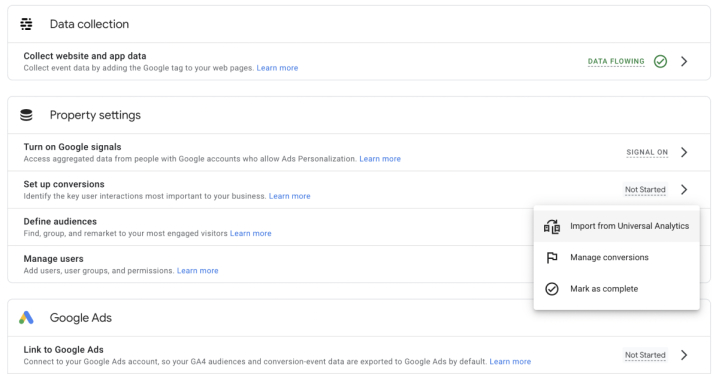Click the Manage conversions flag icon
The image size is (719, 374).
552,258
